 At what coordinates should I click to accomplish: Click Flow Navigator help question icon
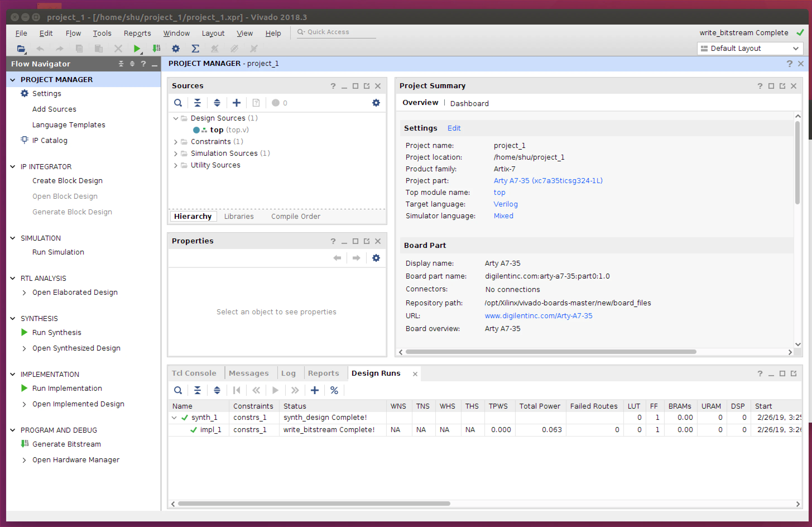pos(143,64)
